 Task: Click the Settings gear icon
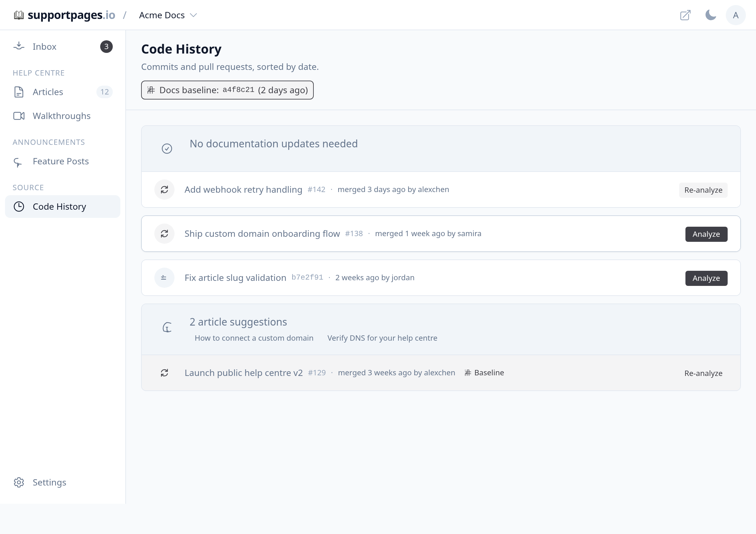[x=19, y=482]
